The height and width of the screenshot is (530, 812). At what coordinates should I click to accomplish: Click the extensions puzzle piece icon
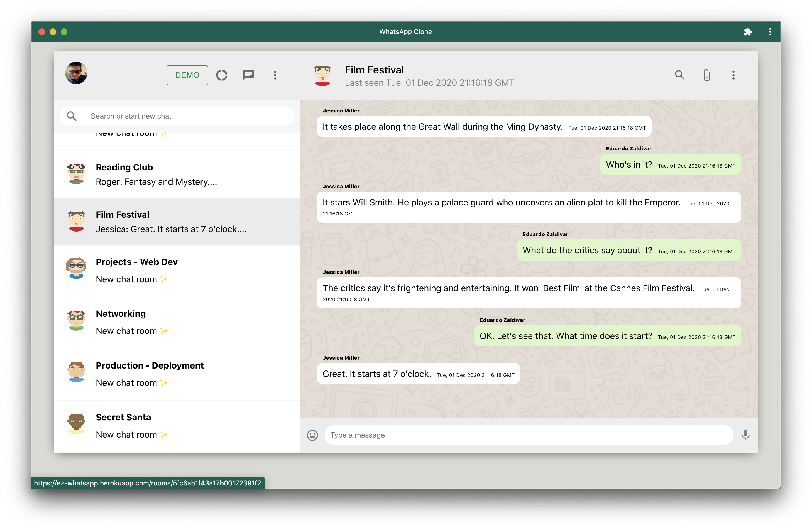point(747,32)
